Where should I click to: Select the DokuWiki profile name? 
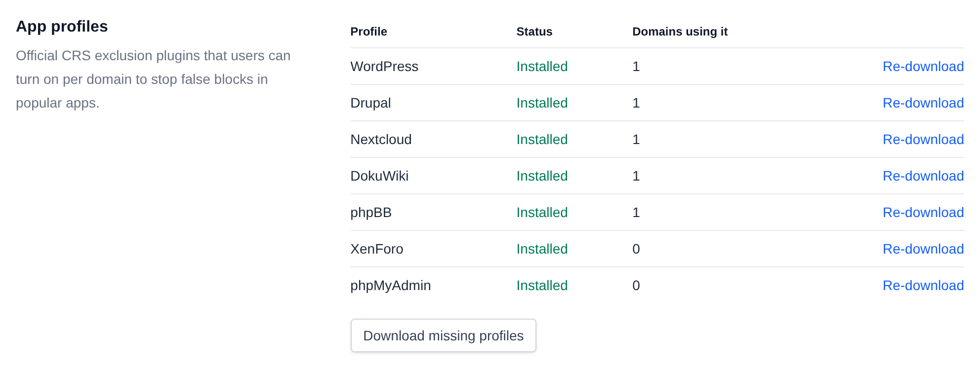coord(379,176)
